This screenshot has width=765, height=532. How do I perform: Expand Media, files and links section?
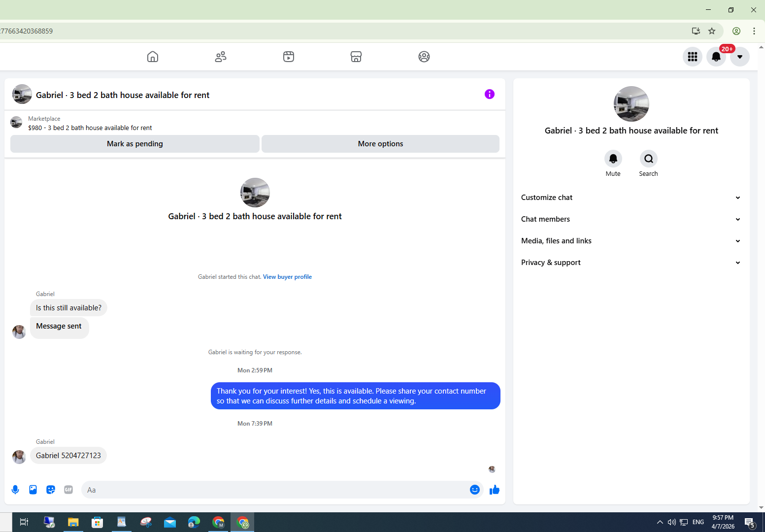point(631,241)
